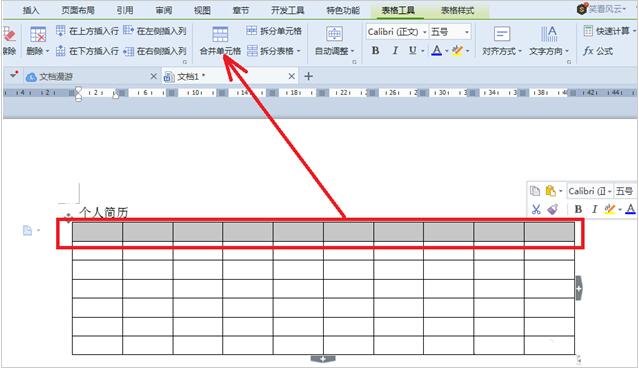Close the 文档1 tab
Image resolution: width=639 pixels, height=369 pixels.
pyautogui.click(x=291, y=76)
